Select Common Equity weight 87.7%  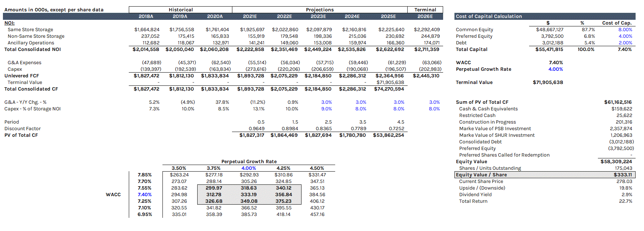588,30
